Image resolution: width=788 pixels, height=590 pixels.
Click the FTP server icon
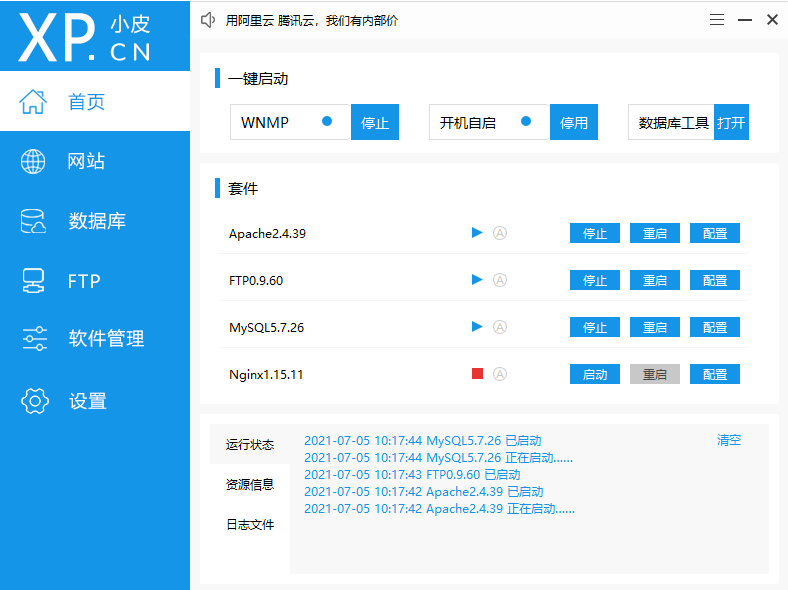(x=33, y=281)
